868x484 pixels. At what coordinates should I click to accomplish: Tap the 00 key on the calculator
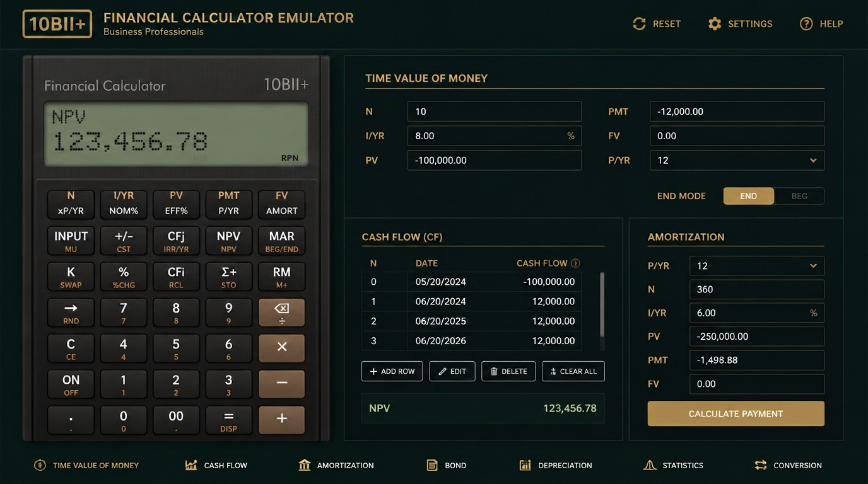pyautogui.click(x=176, y=420)
